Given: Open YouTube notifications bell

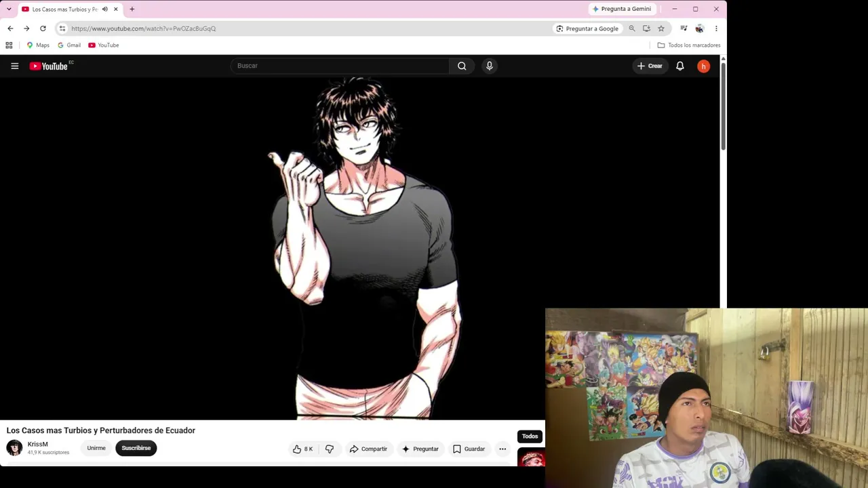Looking at the screenshot, I should coord(679,66).
